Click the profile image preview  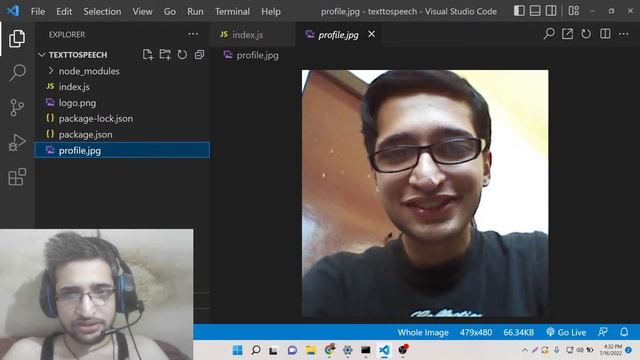pyautogui.click(x=425, y=193)
